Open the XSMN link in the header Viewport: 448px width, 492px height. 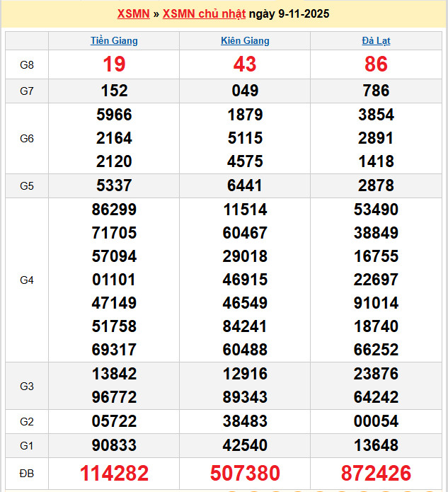[133, 13]
